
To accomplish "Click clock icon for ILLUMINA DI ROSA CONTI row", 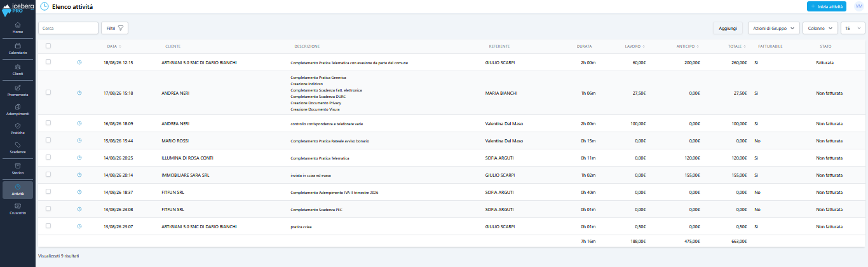I will coord(79,158).
